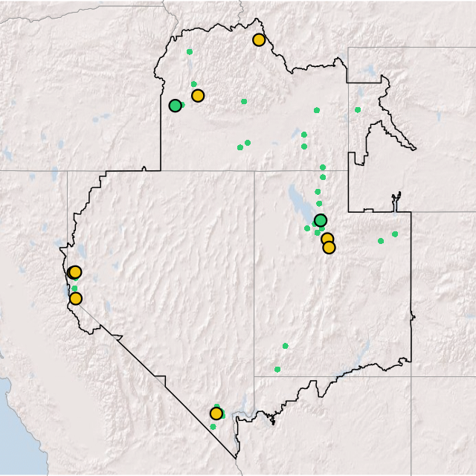The height and width of the screenshot is (476, 476).
Task: Click upper yellow marker of pair below lake
Action: click(x=327, y=239)
